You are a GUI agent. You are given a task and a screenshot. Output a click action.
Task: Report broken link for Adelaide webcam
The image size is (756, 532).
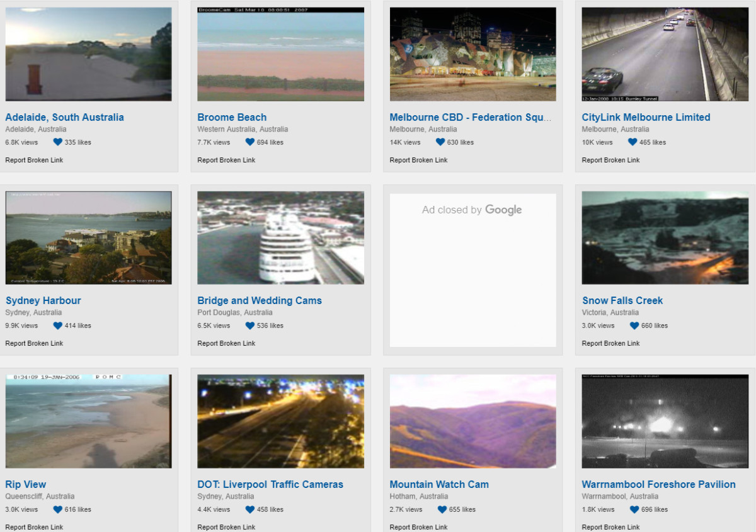(x=34, y=160)
